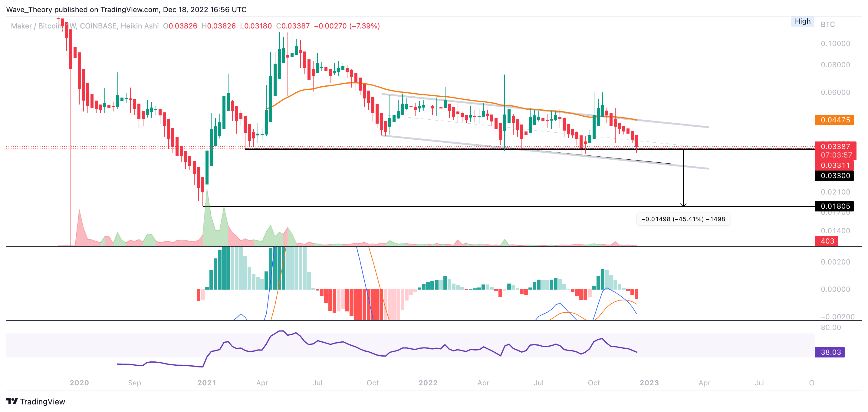Viewport: 868px width, 412px height.
Task: Click the TradingView wordmark text
Action: 42,401
